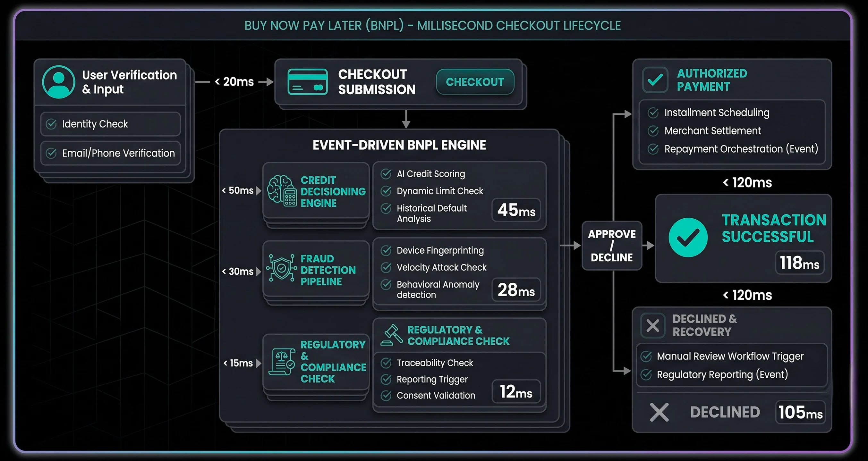Click the user profile avatar icon

pos(59,82)
